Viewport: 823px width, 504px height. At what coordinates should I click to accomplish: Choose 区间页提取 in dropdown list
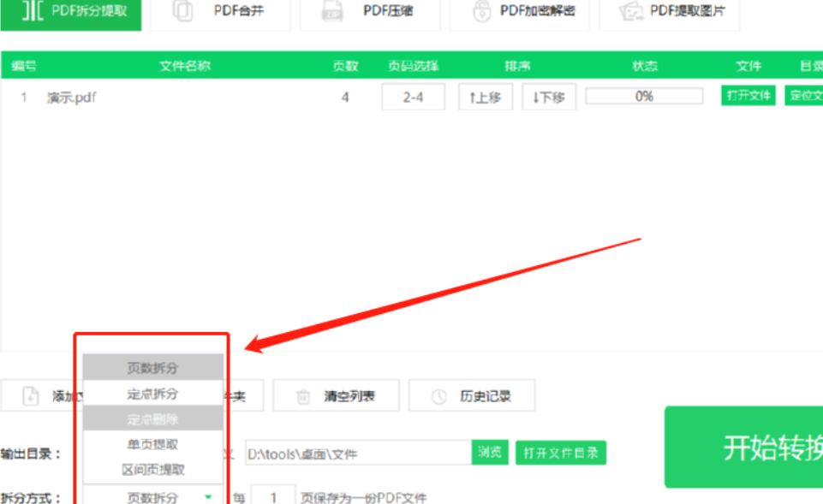point(152,470)
